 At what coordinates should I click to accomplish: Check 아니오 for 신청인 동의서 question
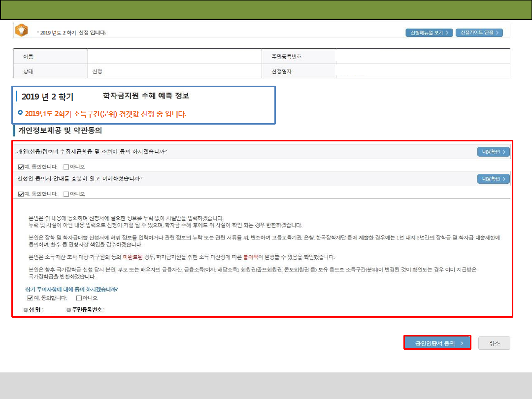point(66,194)
